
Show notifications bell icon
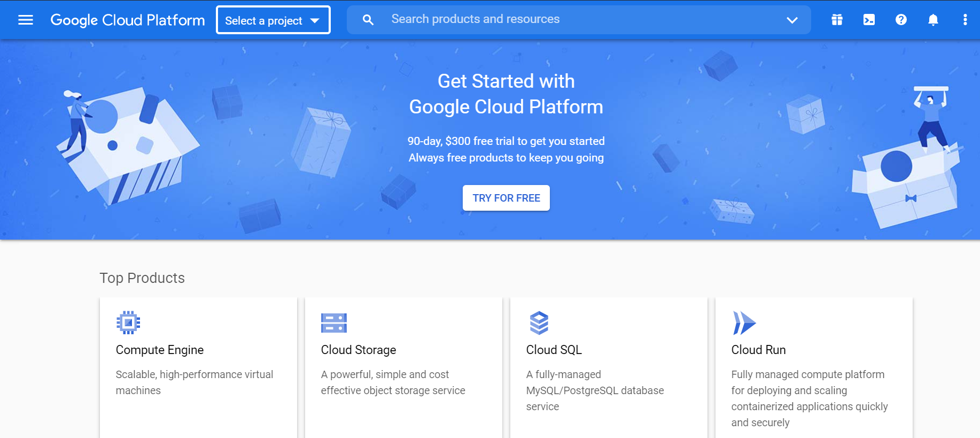[x=933, y=20]
